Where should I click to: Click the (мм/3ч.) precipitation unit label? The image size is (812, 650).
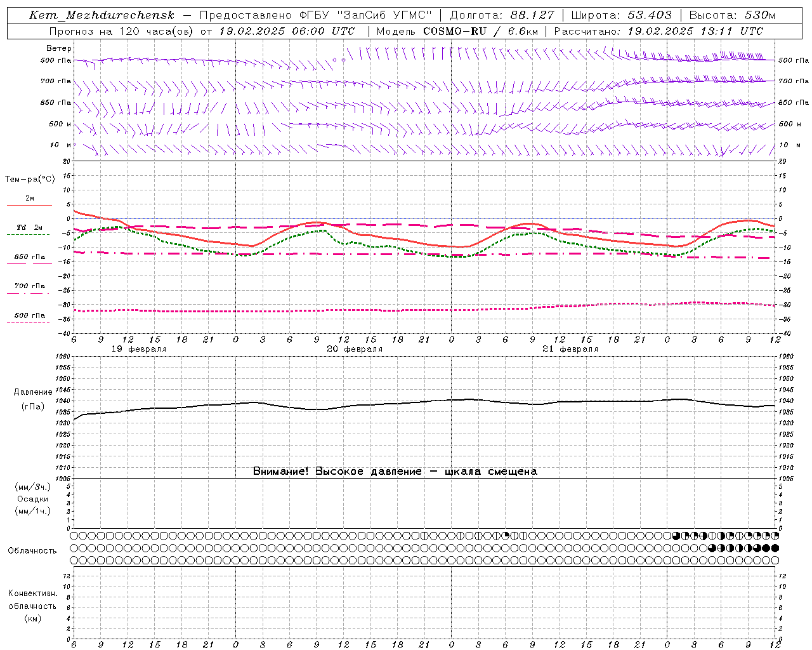33,487
